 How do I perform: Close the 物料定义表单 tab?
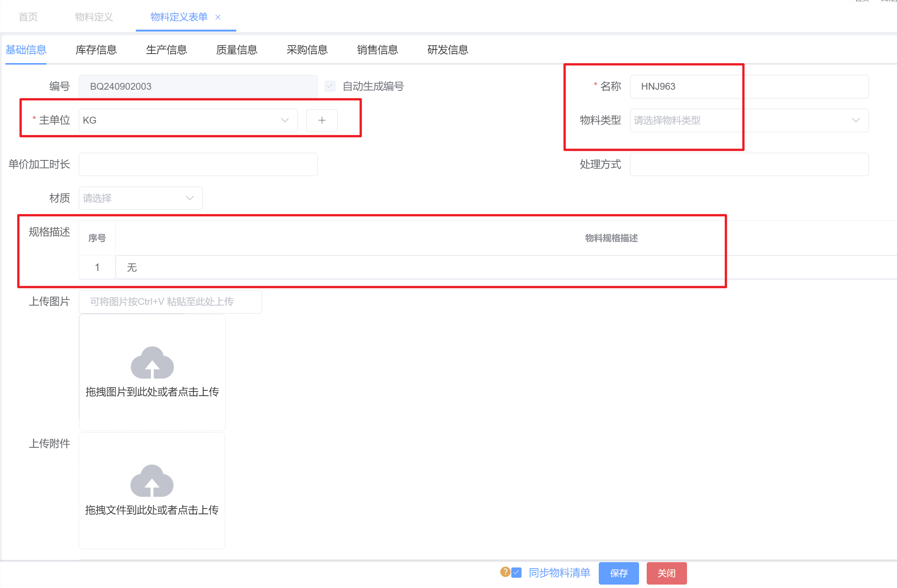pyautogui.click(x=218, y=17)
